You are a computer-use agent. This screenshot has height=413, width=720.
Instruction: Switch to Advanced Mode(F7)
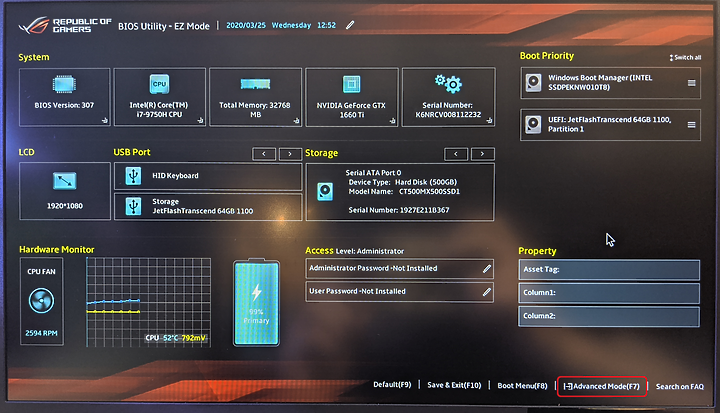click(602, 386)
